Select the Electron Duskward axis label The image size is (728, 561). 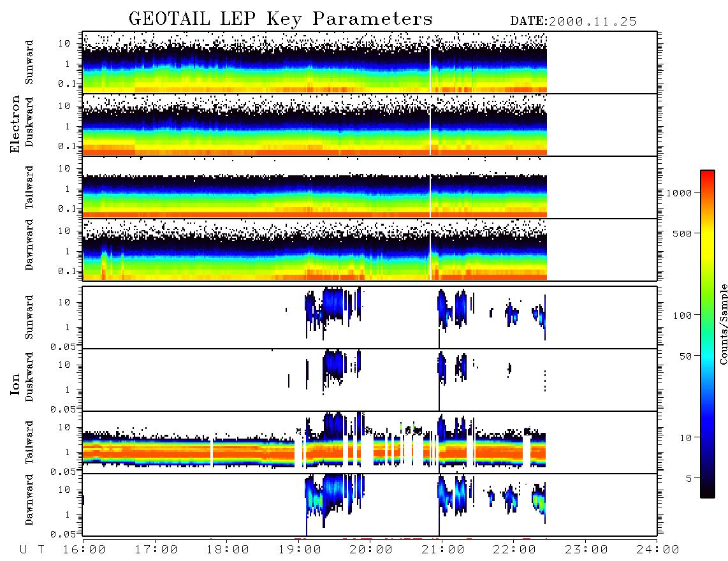[29, 122]
